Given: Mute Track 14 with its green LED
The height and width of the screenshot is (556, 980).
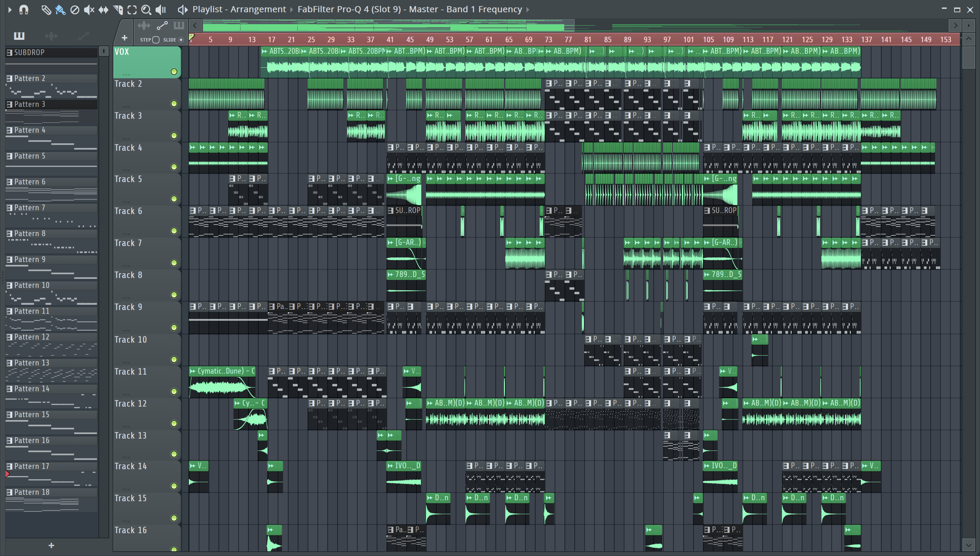Looking at the screenshot, I should [x=174, y=486].
